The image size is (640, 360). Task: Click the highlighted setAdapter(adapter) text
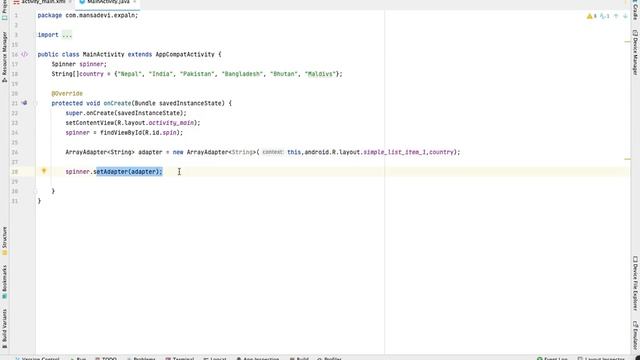[128, 172]
